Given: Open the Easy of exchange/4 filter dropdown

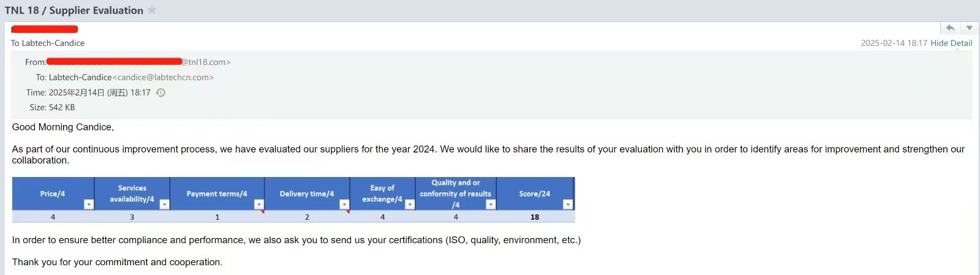Looking at the screenshot, I should (410, 205).
